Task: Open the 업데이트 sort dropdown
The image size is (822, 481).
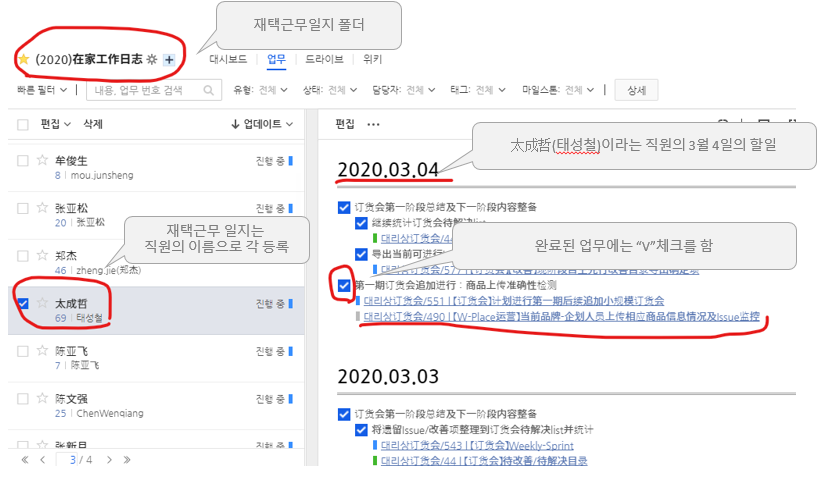Action: click(x=262, y=124)
